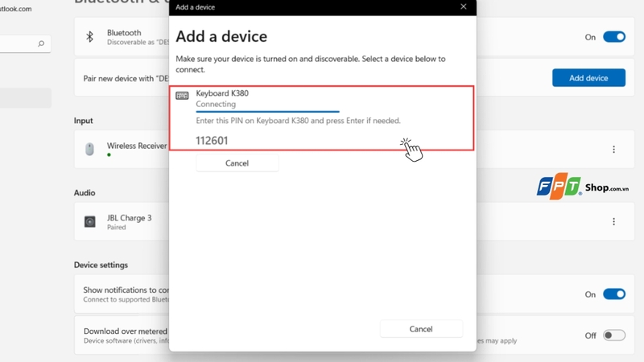Click the Add device button
644x362 pixels.
(x=588, y=78)
